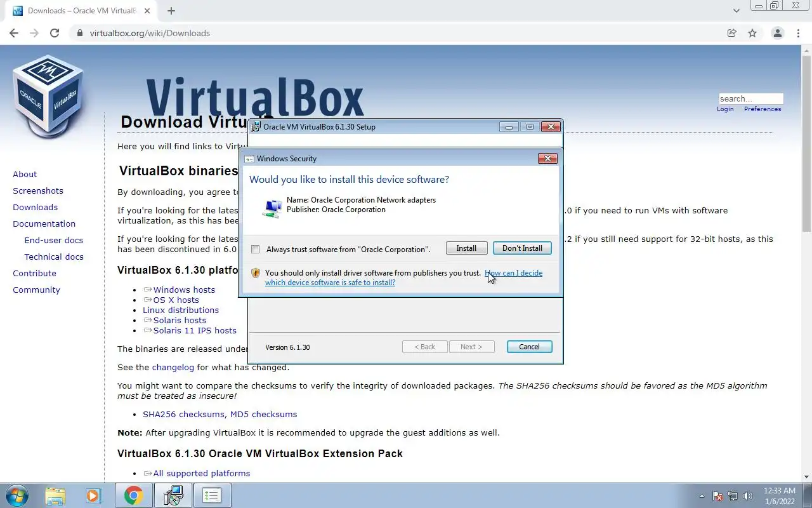The image size is (812, 508).
Task: Click the list-window taskbar icon
Action: pos(212,495)
